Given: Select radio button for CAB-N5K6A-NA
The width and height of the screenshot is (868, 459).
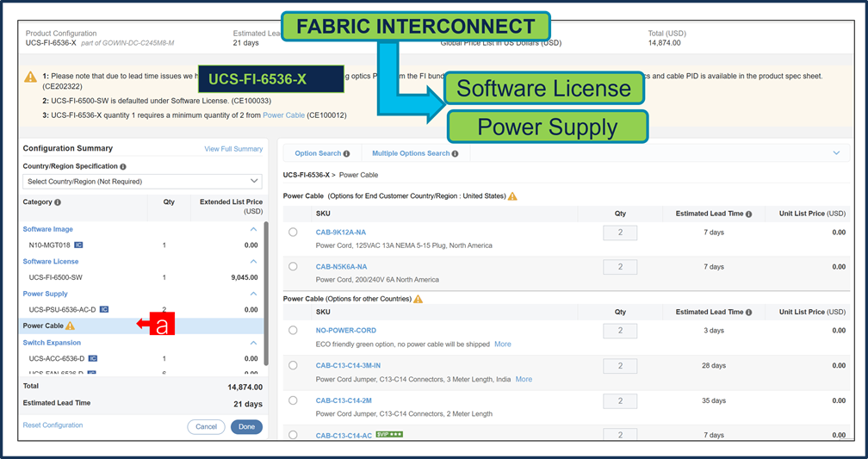Looking at the screenshot, I should coord(293,266).
